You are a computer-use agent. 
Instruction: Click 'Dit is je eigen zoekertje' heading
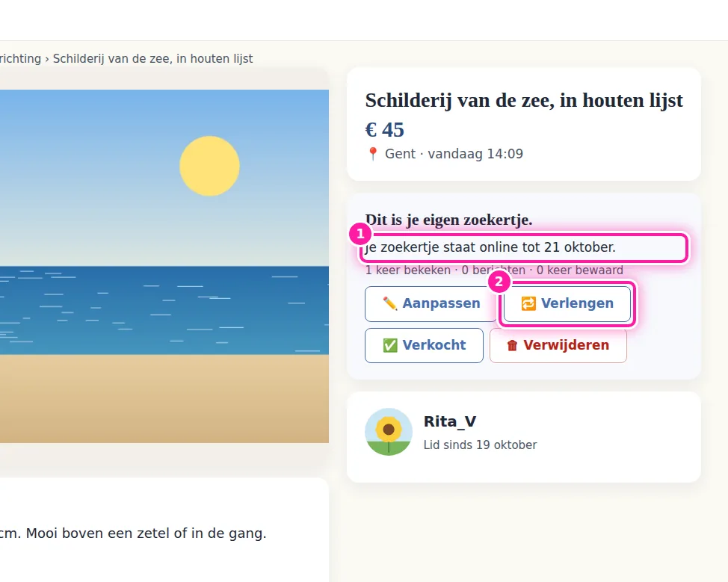448,220
